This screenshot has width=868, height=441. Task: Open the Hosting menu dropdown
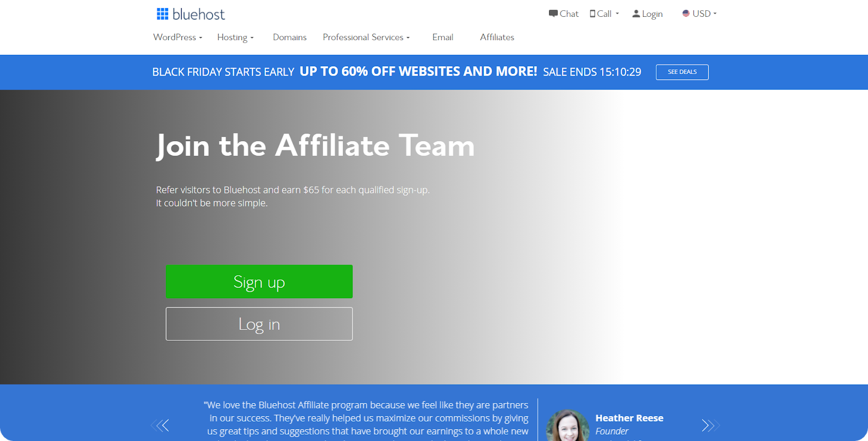pos(235,37)
